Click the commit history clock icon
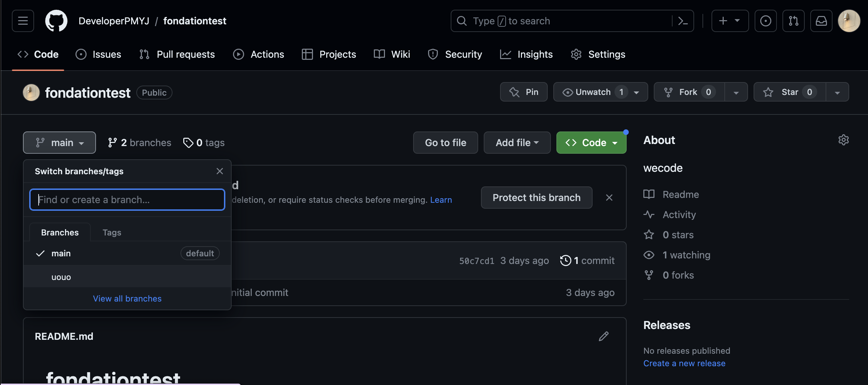The height and width of the screenshot is (385, 868). pyautogui.click(x=565, y=260)
